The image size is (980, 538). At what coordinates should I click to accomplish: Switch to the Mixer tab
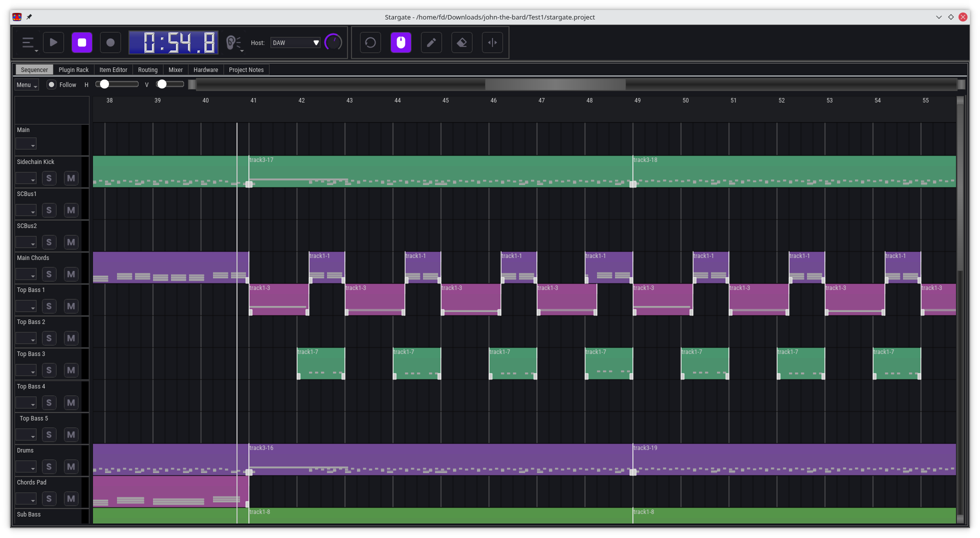(175, 70)
